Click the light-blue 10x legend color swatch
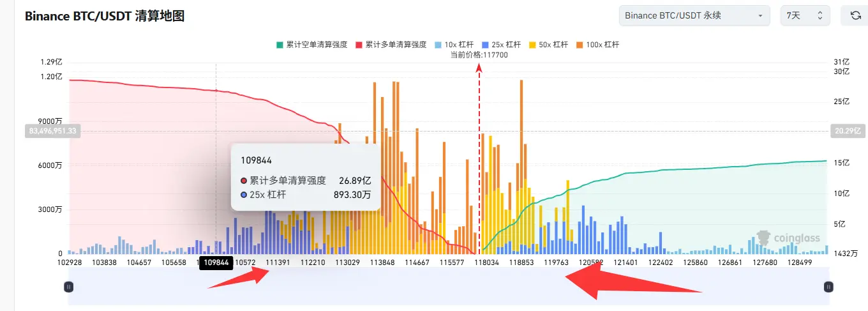This screenshot has height=311, width=868. [x=437, y=45]
